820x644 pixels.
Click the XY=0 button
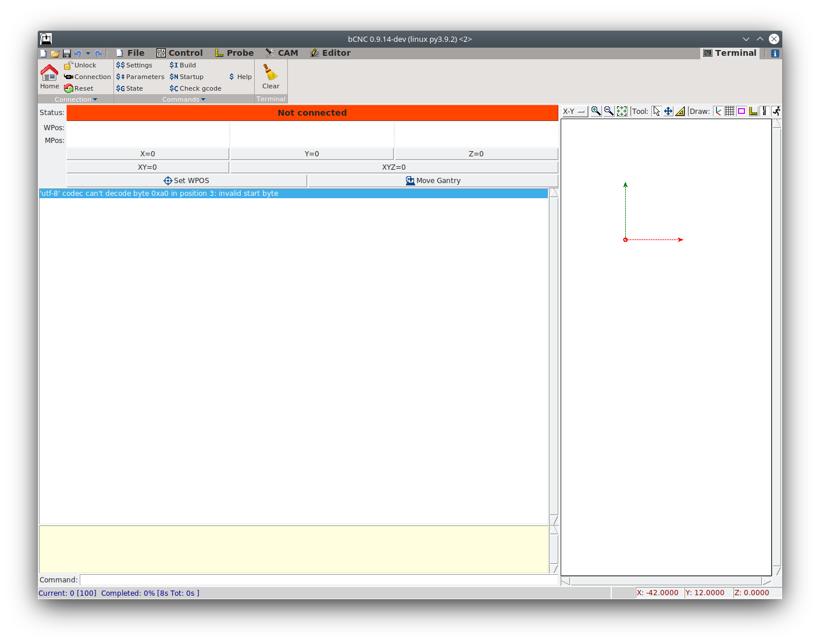(148, 167)
